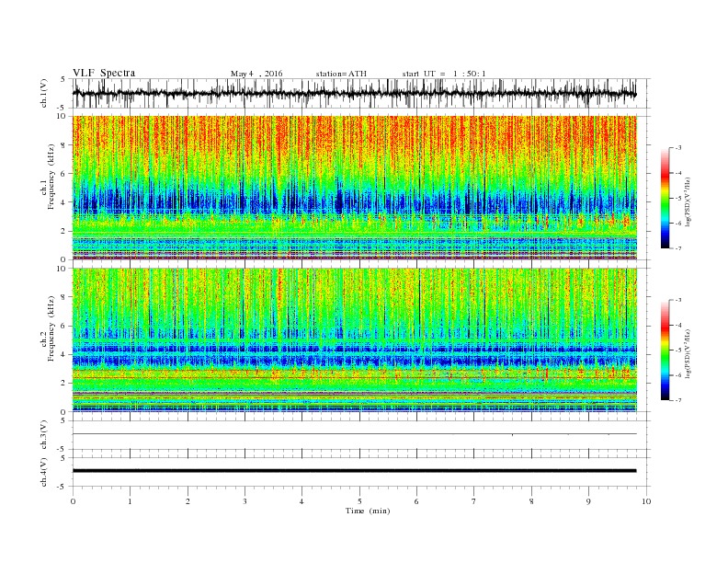Click the ch.3(V) axis label
The height and width of the screenshot is (563, 728).
44,435
